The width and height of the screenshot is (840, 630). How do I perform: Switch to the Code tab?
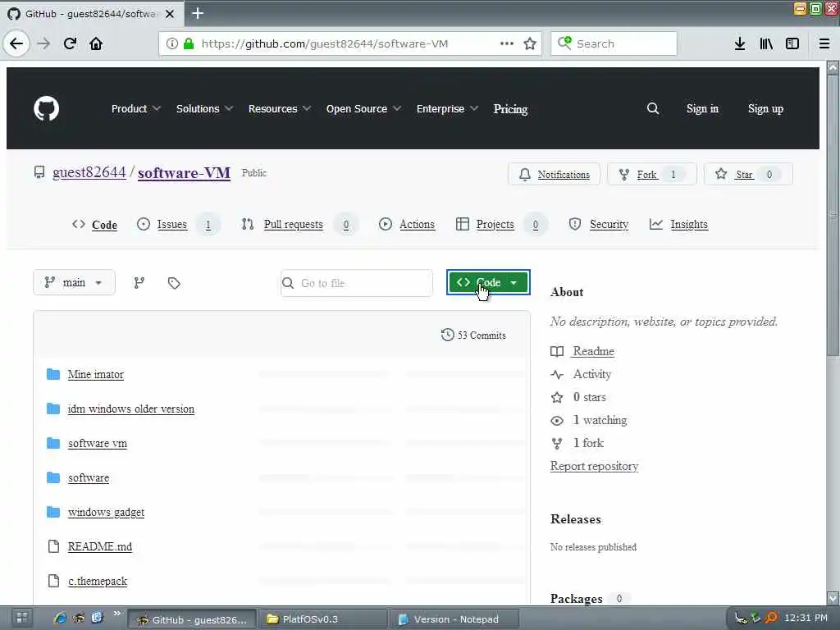(94, 225)
